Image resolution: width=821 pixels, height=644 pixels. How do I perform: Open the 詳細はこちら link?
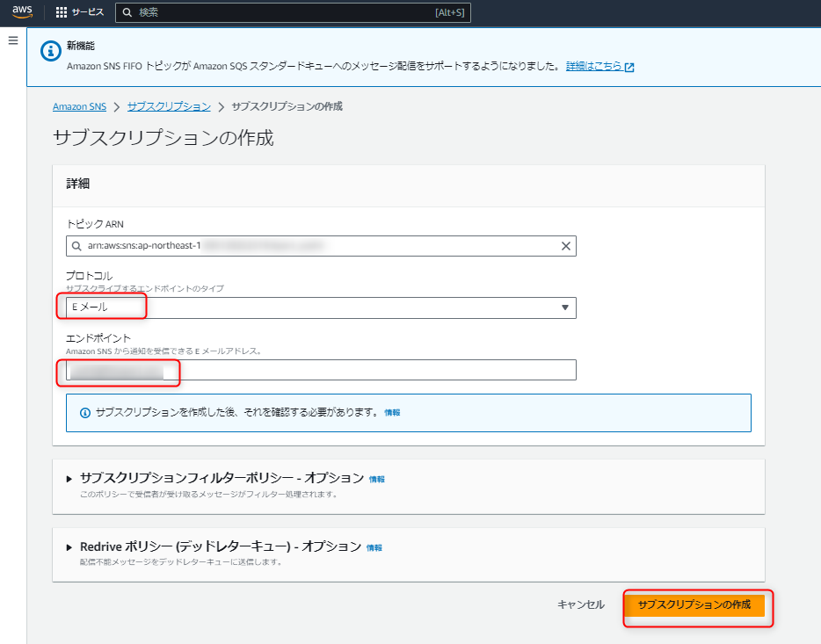click(x=593, y=66)
